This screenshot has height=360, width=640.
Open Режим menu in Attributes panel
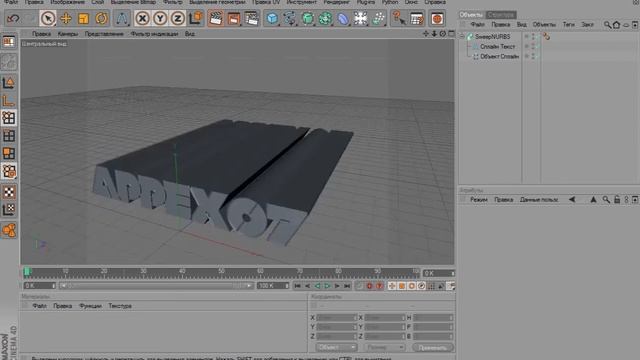tap(479, 200)
